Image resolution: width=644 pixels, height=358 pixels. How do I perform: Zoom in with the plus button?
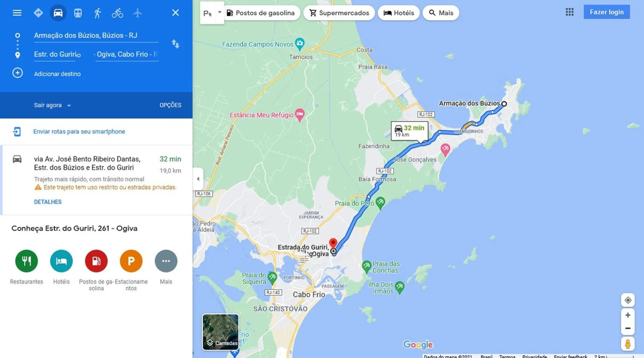coord(628,315)
